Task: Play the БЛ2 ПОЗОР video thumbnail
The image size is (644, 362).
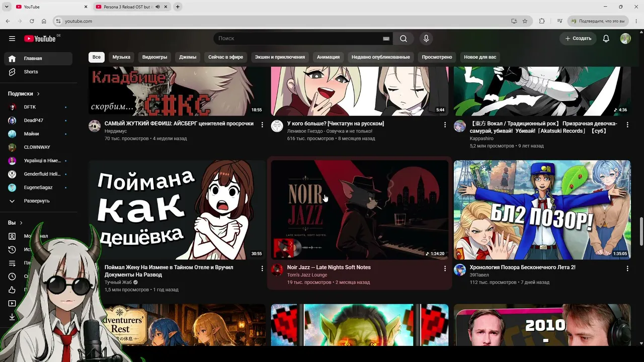Action: point(542,210)
